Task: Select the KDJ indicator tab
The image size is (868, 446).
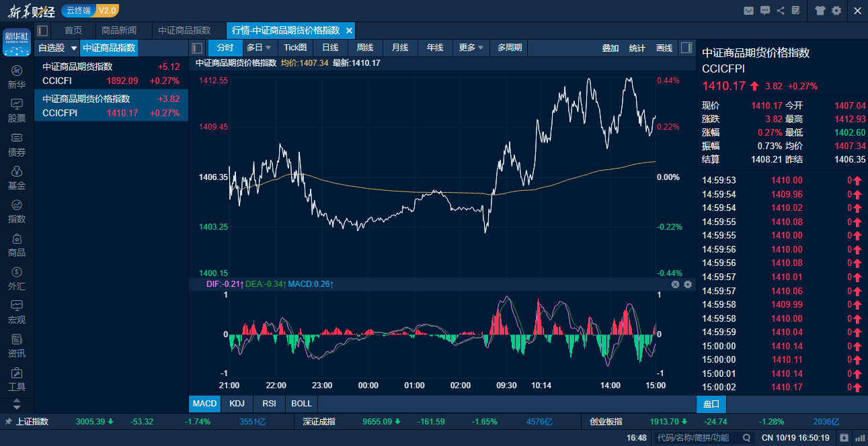Action: click(237, 404)
